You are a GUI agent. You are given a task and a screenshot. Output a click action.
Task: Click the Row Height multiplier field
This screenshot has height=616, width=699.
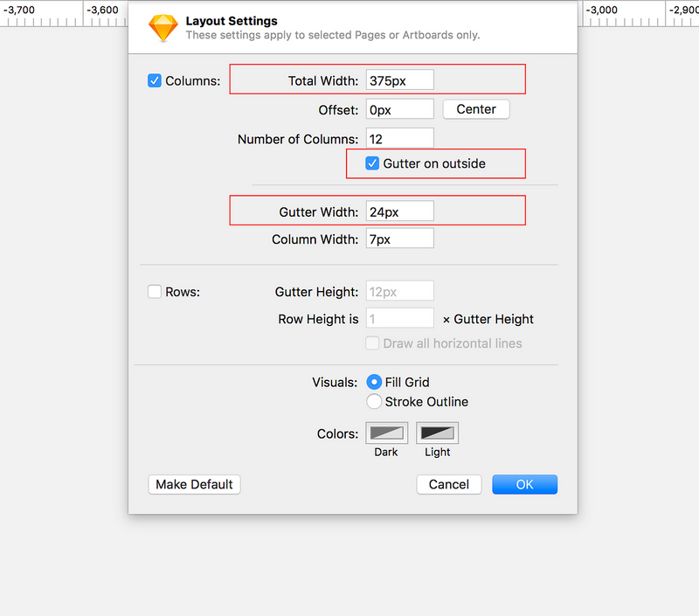[400, 318]
